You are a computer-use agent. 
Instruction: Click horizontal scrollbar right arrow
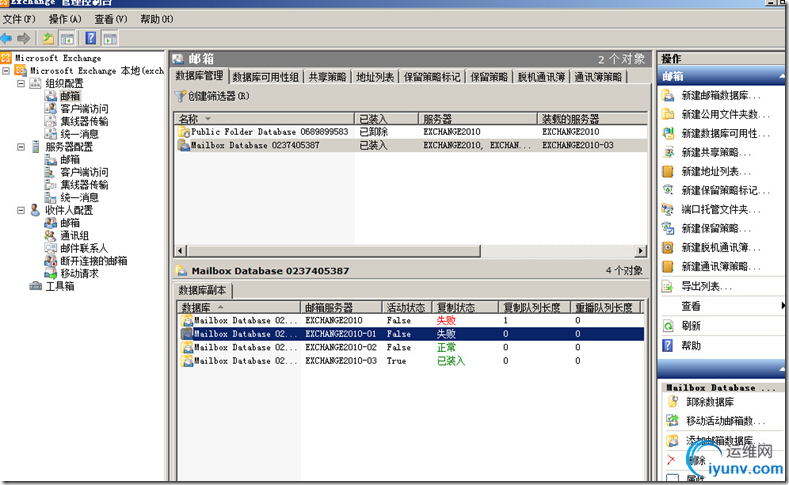(x=641, y=251)
